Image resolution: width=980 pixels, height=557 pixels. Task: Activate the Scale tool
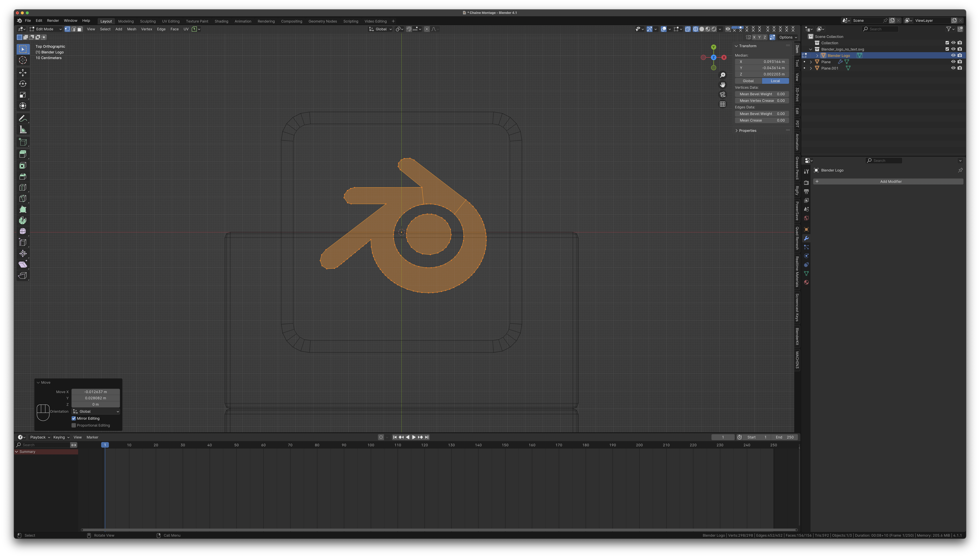(x=23, y=95)
